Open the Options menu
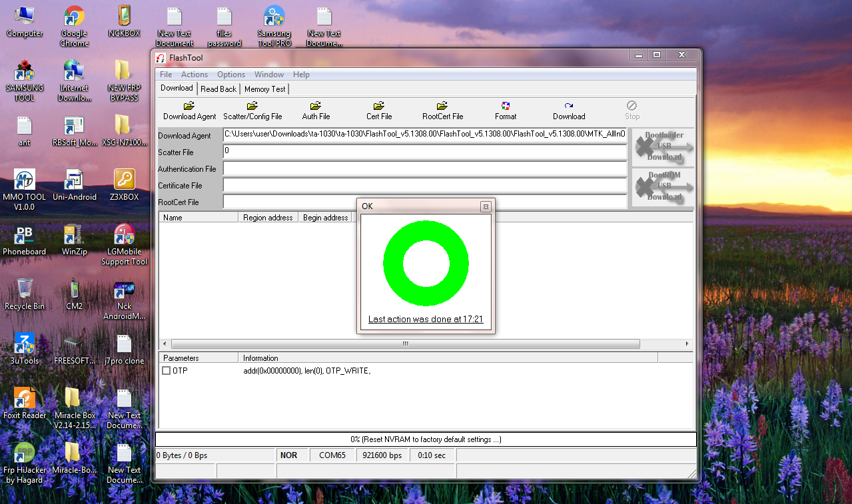852x504 pixels. [231, 75]
